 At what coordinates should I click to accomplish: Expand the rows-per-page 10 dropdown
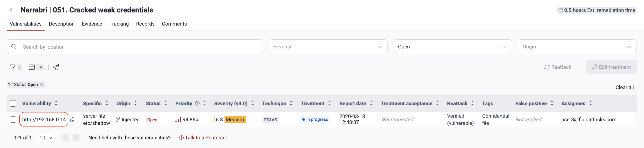(47, 137)
